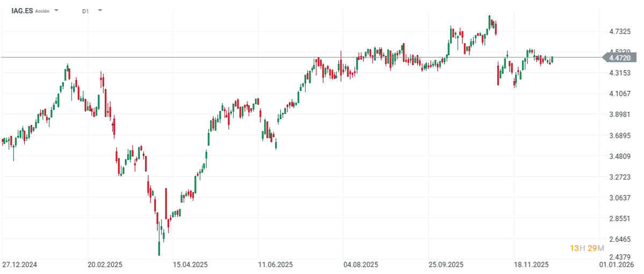Image resolution: width=644 pixels, height=274 pixels.
Task: Pick the 11.06.2025 date axis marker
Action: point(275,264)
